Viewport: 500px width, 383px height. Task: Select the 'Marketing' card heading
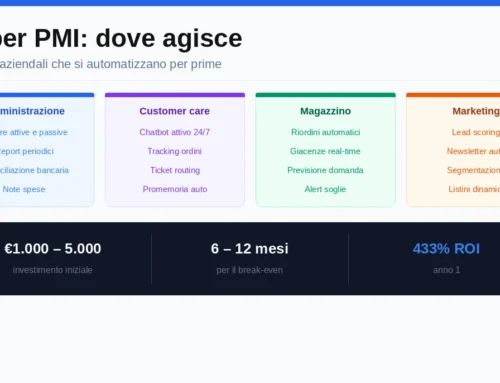tap(476, 111)
